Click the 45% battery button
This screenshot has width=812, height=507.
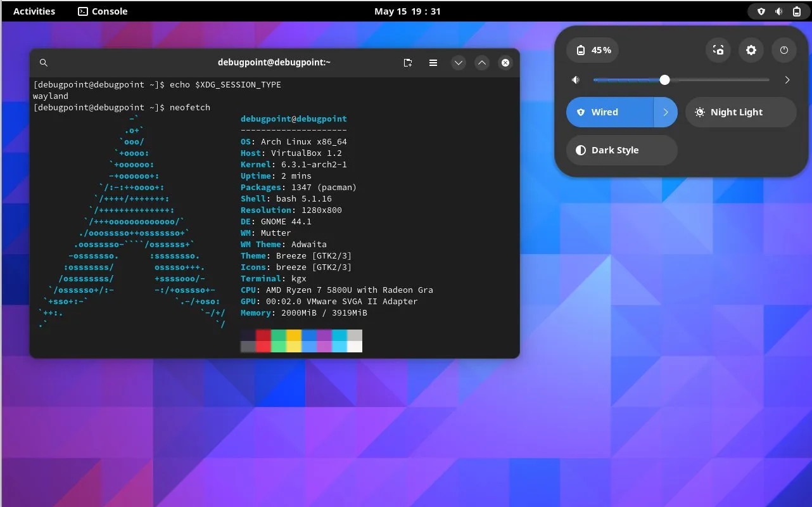[x=592, y=49]
